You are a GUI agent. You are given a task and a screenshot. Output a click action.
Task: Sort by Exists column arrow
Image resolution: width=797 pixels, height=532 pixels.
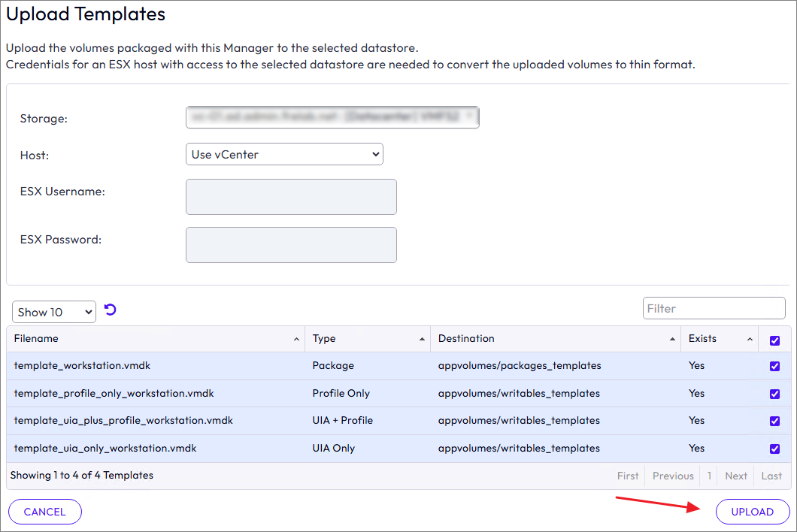tap(750, 340)
